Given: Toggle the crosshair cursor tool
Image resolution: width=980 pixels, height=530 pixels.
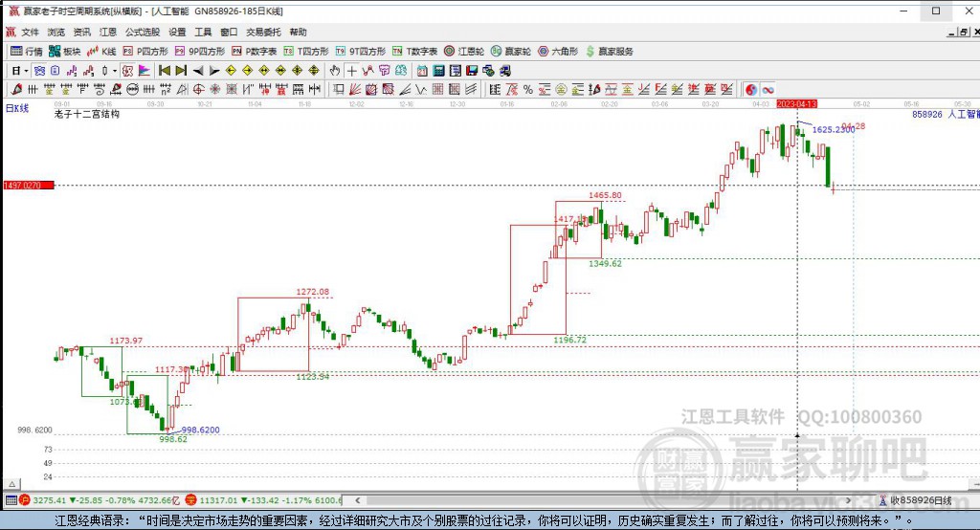Looking at the screenshot, I should click(352, 71).
